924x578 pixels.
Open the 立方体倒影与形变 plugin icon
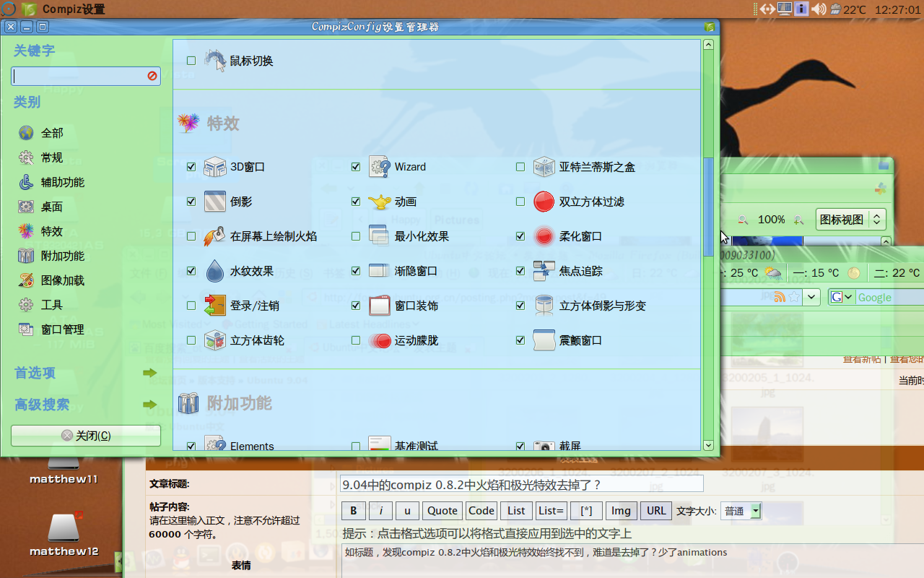544,306
